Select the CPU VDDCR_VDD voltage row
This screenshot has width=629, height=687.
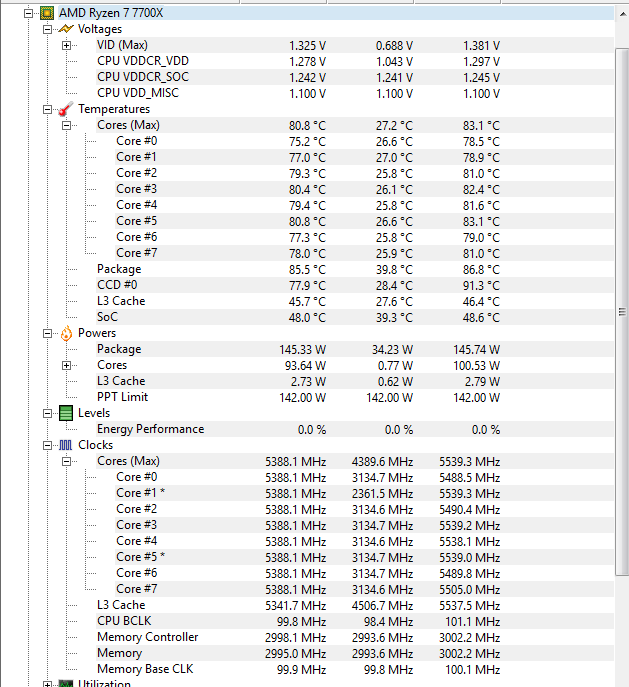(x=355, y=61)
